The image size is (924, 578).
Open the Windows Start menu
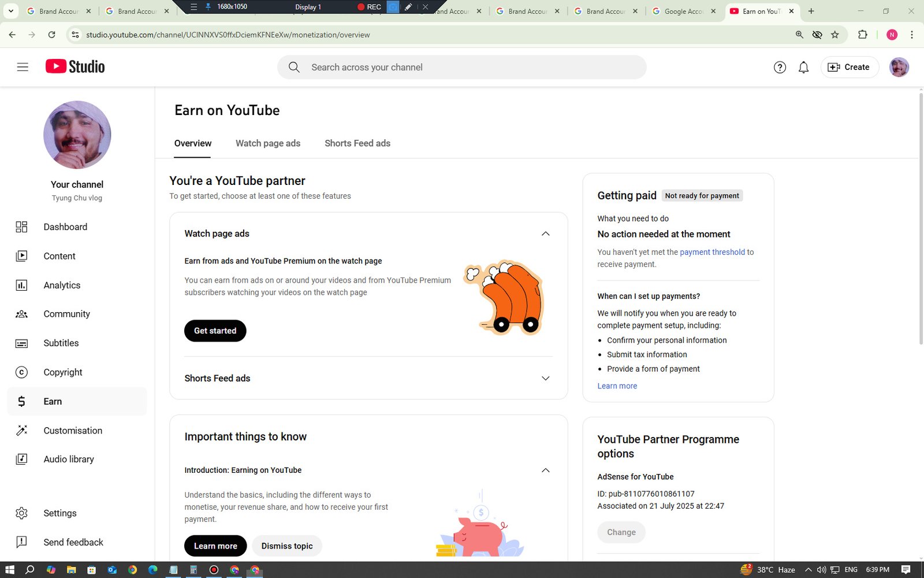[10, 570]
